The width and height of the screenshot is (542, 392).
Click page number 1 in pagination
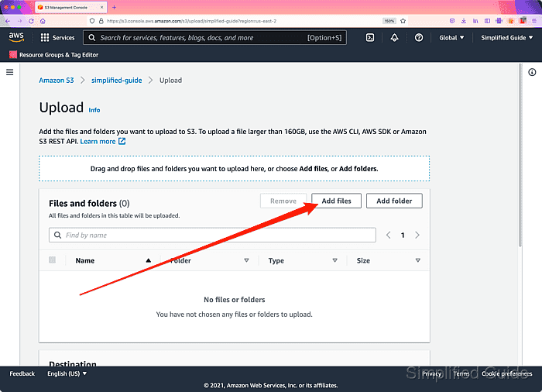pos(403,236)
